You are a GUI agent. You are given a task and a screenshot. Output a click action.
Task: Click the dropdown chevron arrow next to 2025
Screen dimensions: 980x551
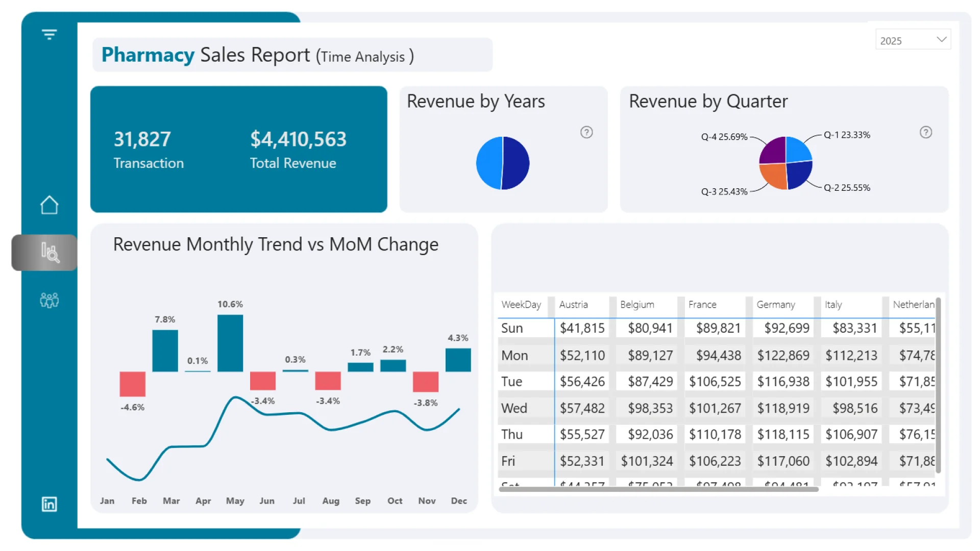[x=942, y=40]
